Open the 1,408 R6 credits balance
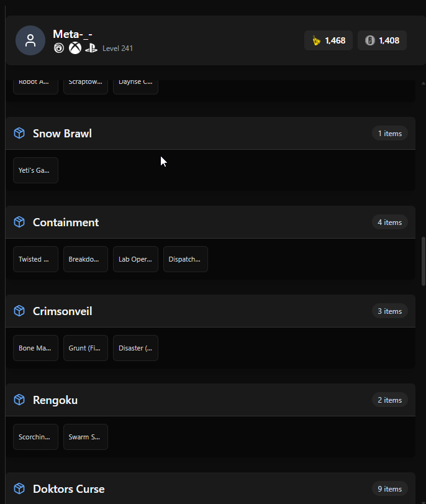This screenshot has width=426, height=504. point(382,40)
